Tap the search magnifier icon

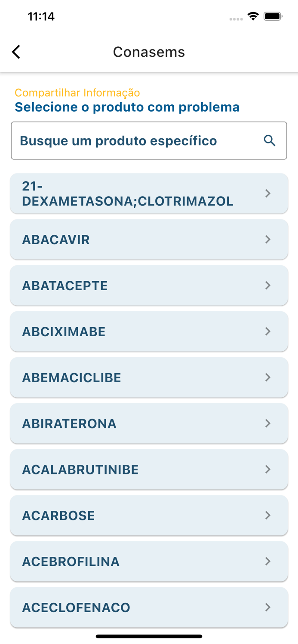[x=270, y=140]
